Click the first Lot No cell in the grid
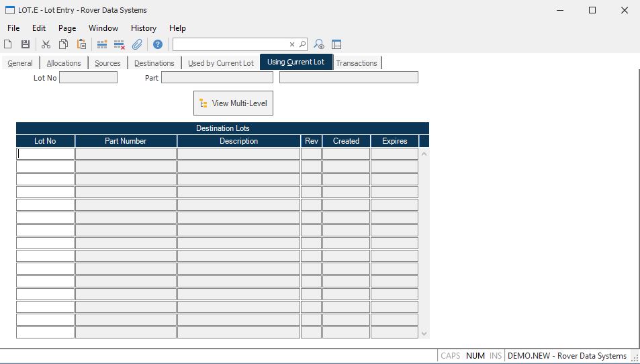 pos(45,154)
